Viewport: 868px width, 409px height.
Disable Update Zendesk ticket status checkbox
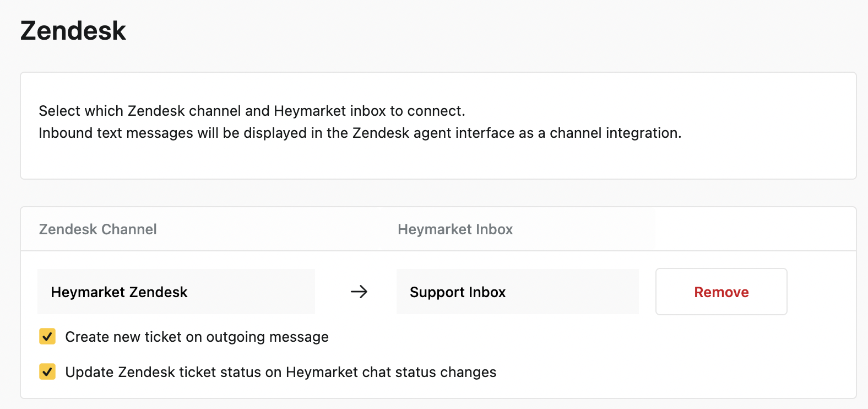tap(47, 372)
